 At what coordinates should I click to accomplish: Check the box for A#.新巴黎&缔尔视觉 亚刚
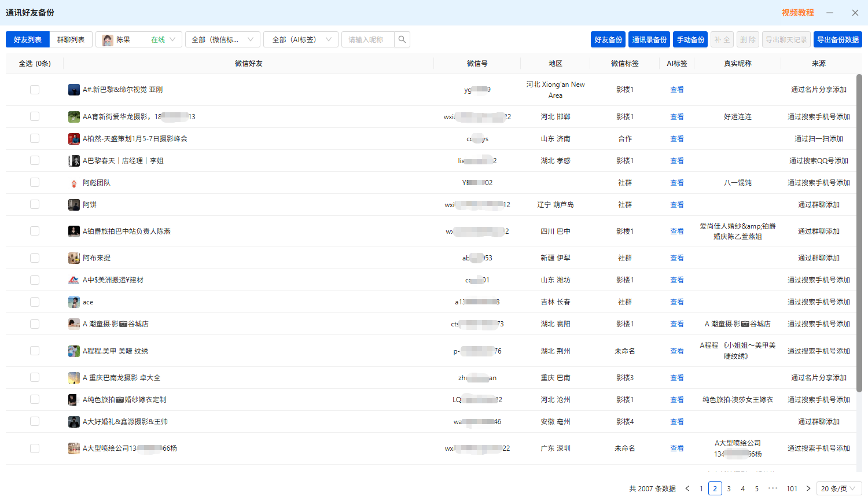click(x=35, y=90)
